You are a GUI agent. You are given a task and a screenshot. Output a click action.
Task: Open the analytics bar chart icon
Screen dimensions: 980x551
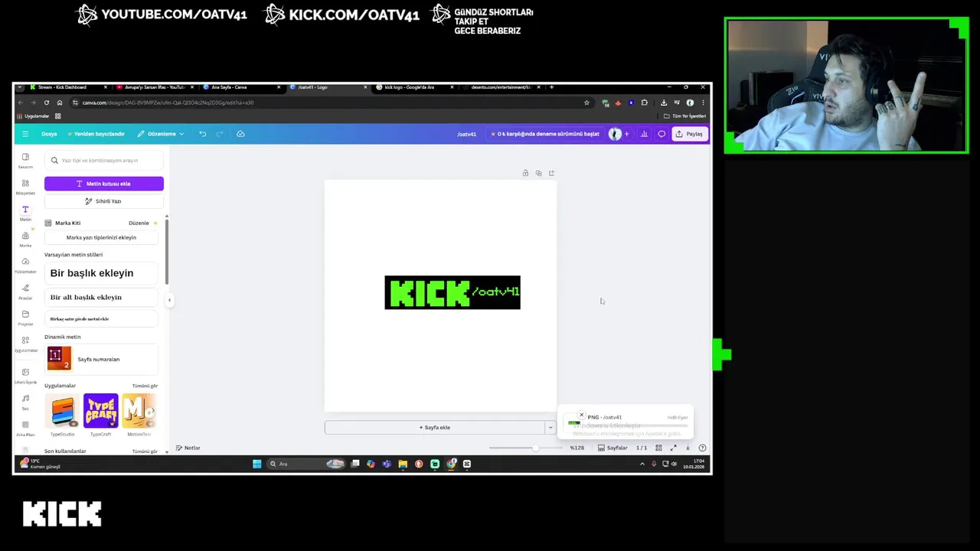pyautogui.click(x=644, y=134)
